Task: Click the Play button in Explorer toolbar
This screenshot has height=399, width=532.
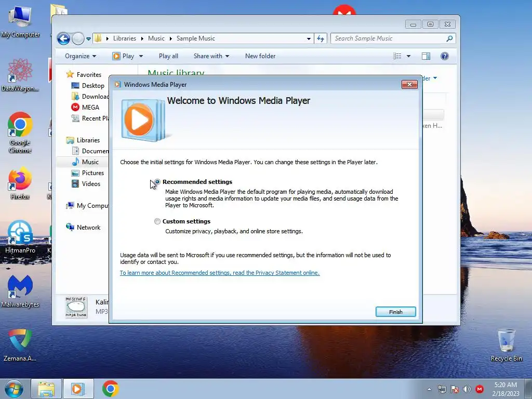Action: pos(124,56)
